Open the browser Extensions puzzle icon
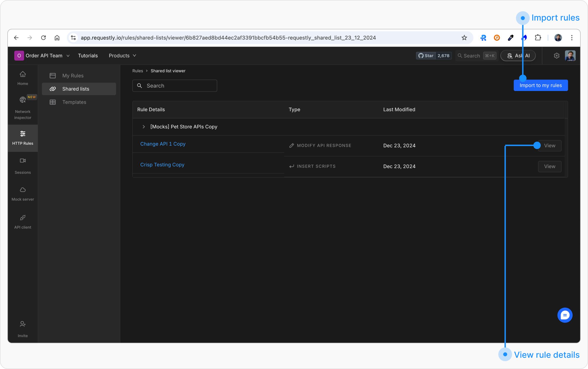This screenshot has width=588, height=369. tap(538, 38)
